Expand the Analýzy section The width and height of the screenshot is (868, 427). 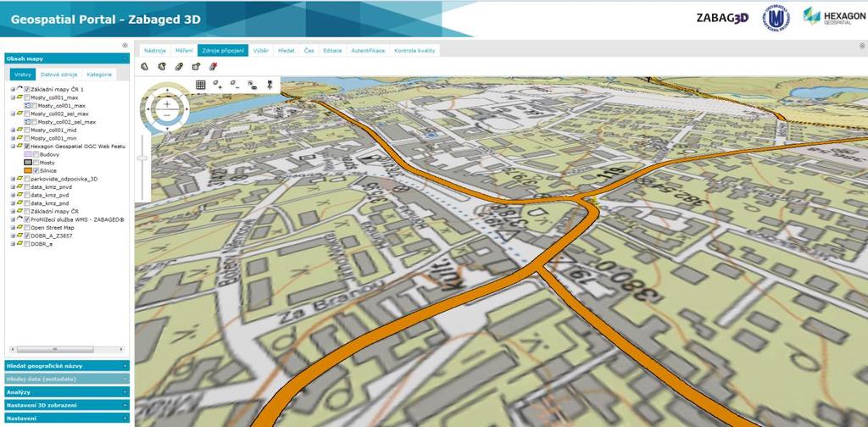pos(67,391)
